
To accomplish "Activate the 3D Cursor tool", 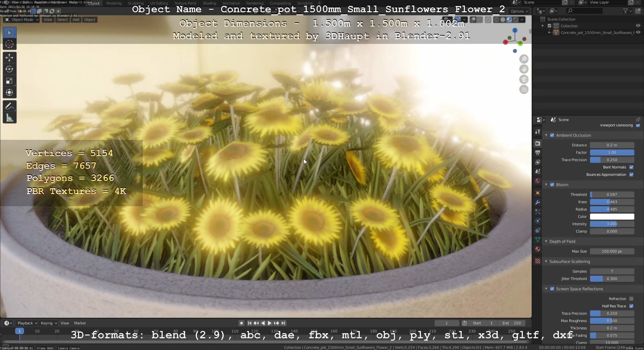I will (x=10, y=44).
